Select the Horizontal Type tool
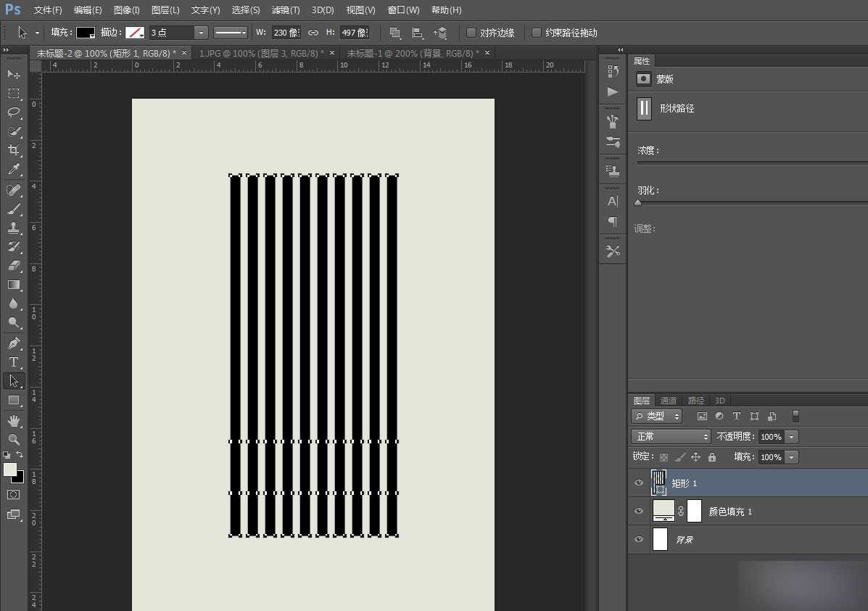 pyautogui.click(x=14, y=362)
